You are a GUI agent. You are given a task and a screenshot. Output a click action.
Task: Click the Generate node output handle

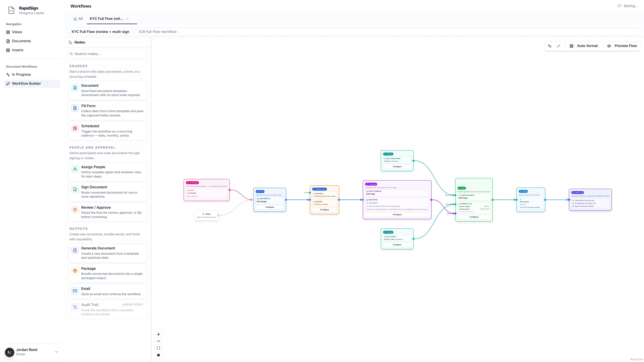(x=431, y=200)
